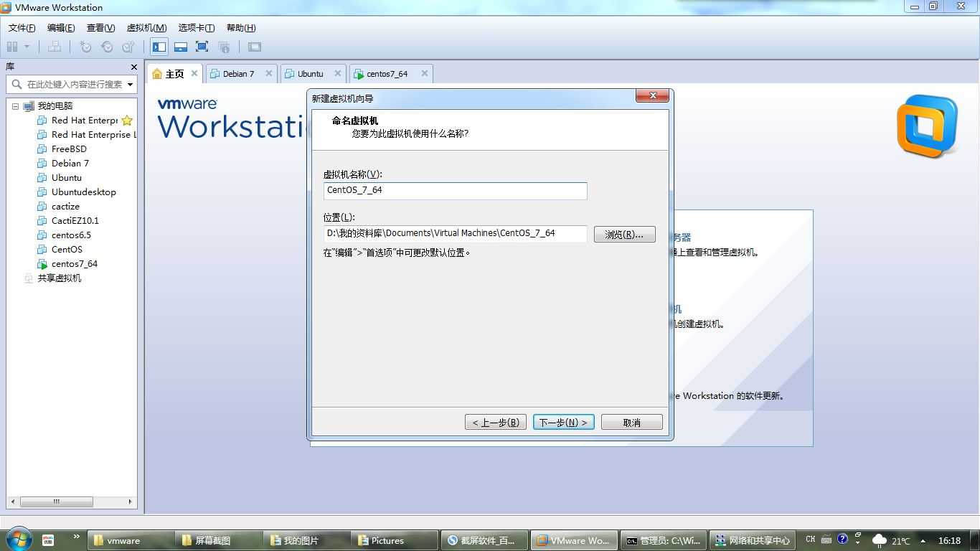Select Ubuntudesktop in the library
The width and height of the screenshot is (980, 551).
[83, 192]
